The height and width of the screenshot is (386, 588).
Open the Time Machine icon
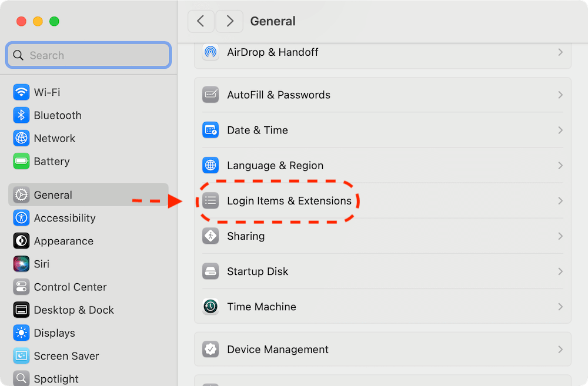click(x=211, y=307)
